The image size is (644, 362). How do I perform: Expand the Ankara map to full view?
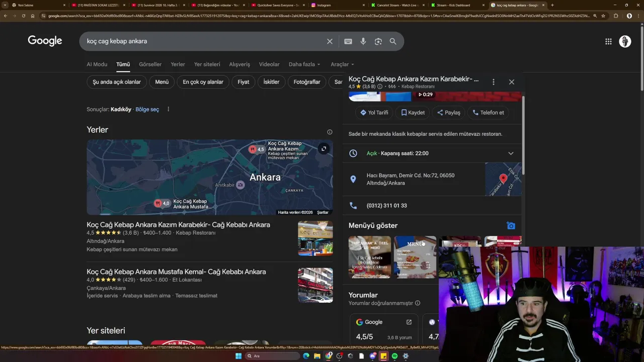tap(324, 148)
